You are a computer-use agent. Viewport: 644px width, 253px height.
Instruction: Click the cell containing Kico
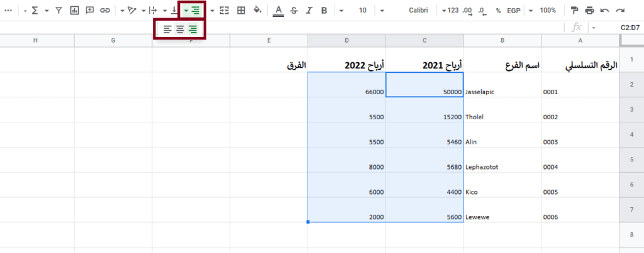502,185
